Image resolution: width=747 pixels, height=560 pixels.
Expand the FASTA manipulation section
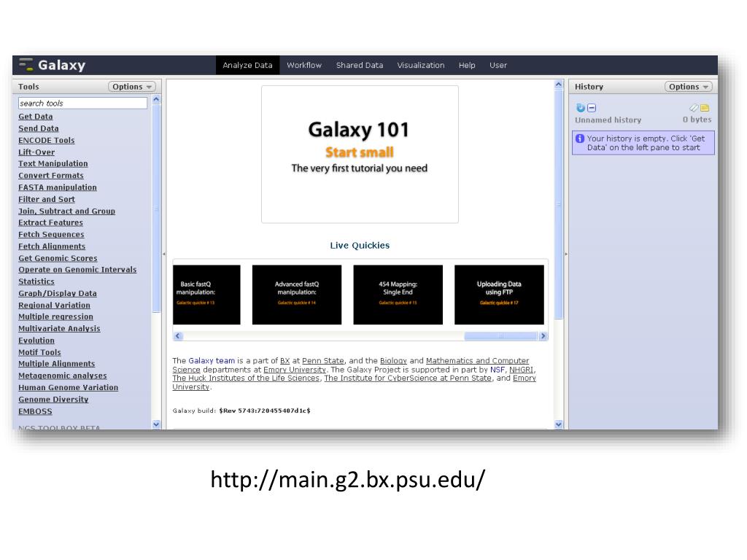point(58,187)
